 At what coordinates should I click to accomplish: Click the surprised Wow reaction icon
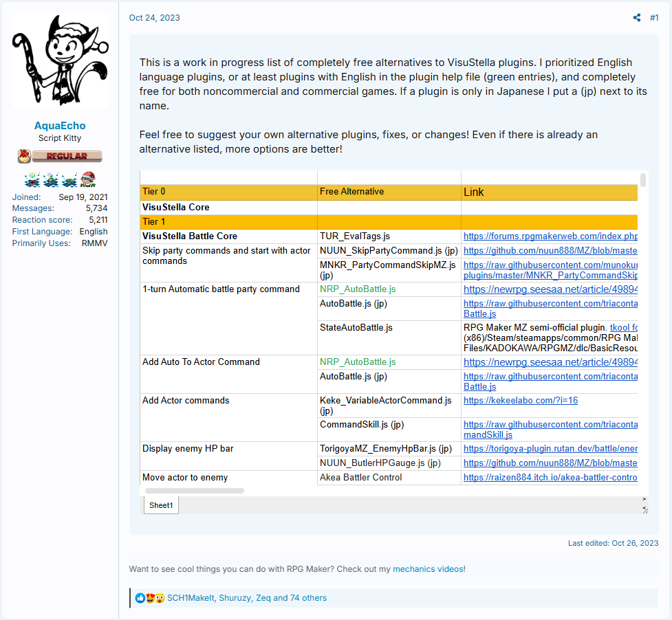[160, 598]
